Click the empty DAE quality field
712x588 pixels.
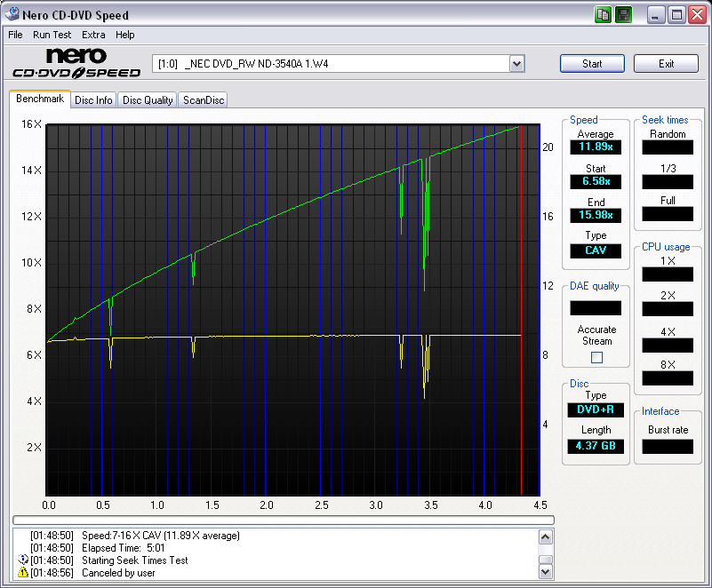tap(596, 307)
